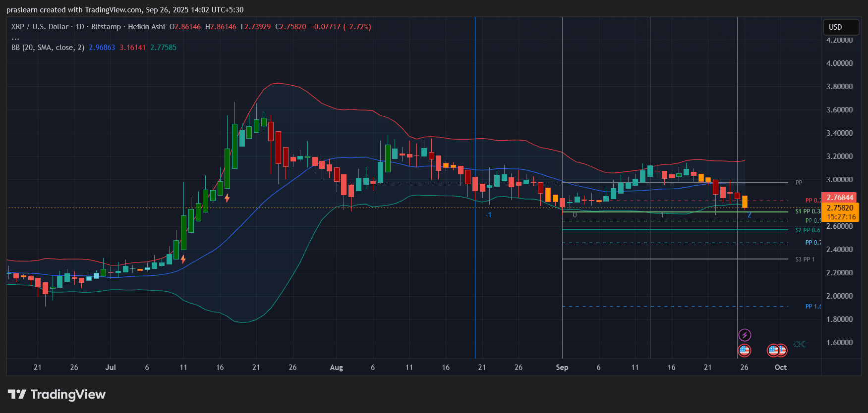Click the US flag icon below the purple lightning

(x=744, y=351)
